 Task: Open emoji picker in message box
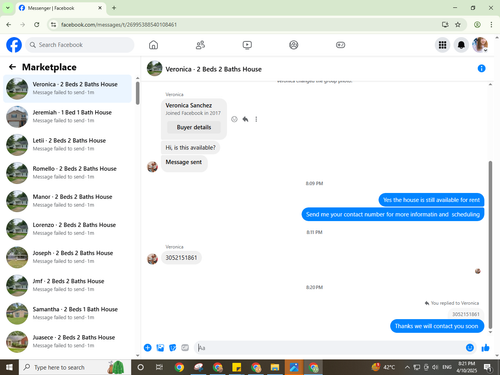tap(470, 348)
